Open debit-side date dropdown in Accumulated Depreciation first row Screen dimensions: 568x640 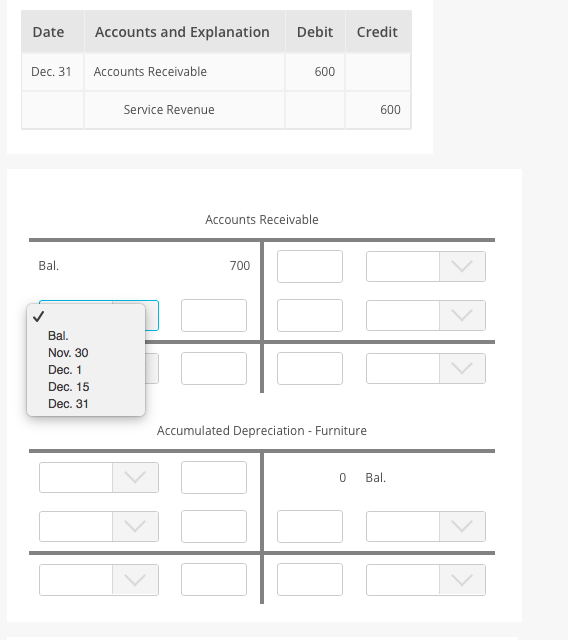[99, 478]
